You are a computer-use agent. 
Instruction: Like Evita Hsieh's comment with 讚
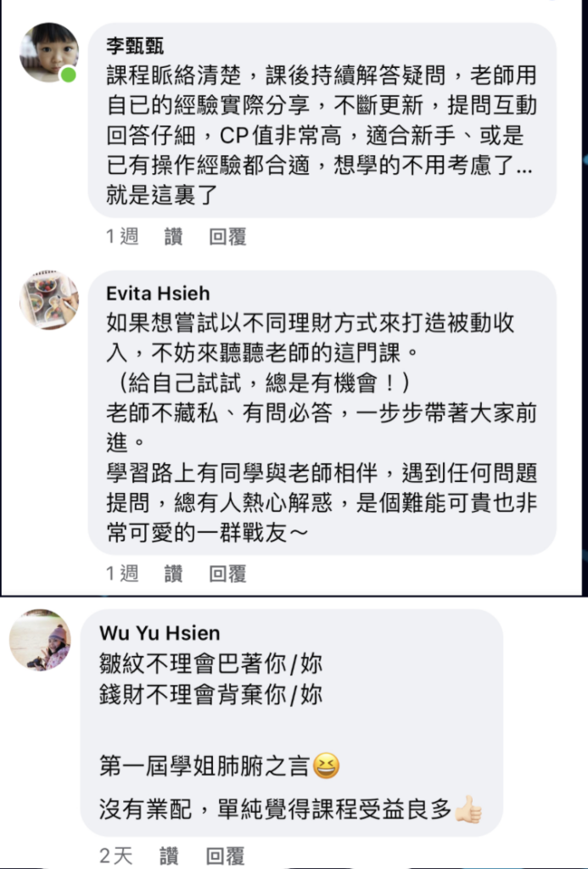pos(173,574)
